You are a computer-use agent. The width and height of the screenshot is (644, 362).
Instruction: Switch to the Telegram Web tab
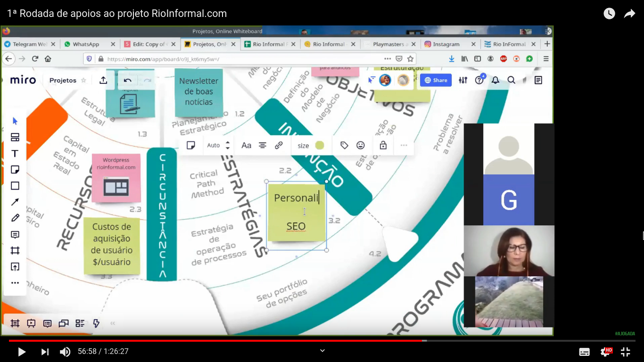click(30, 44)
